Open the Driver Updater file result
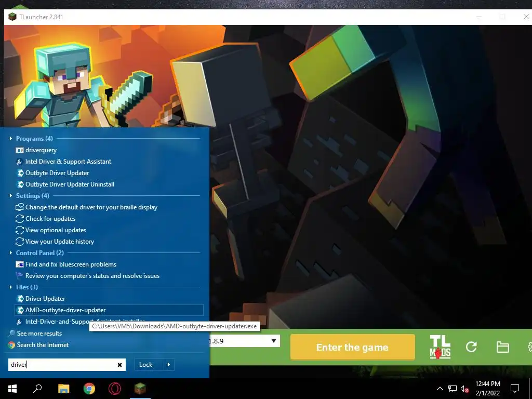 pyautogui.click(x=45, y=299)
